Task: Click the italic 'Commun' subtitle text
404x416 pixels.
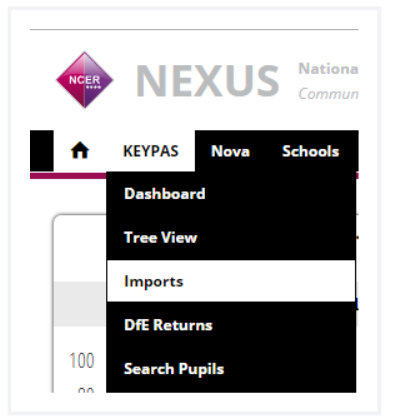Action: click(328, 94)
